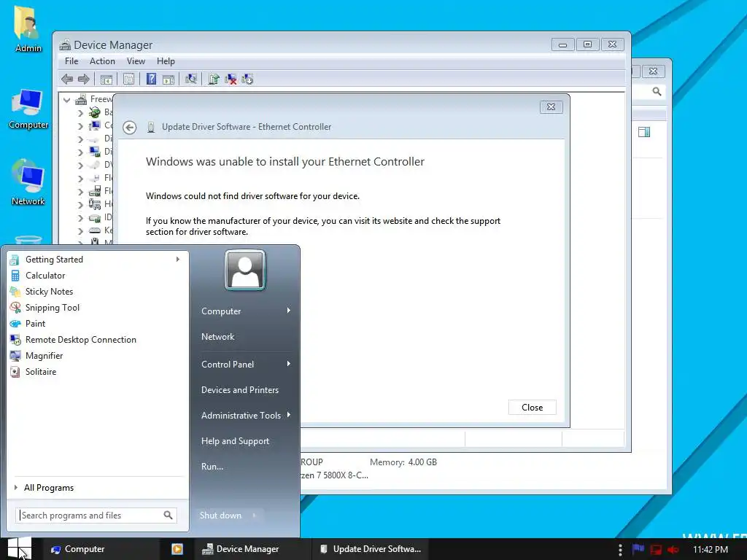Collapse the root computer node in device tree
The image size is (747, 560).
pyautogui.click(x=66, y=100)
